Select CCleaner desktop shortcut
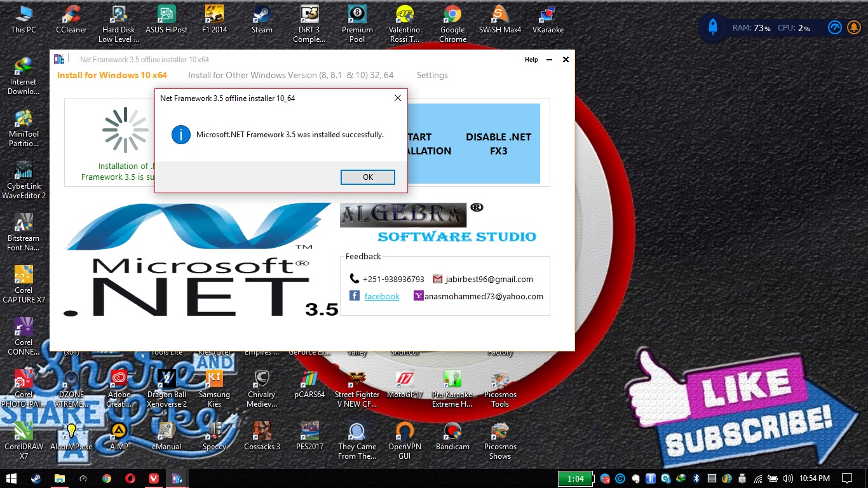 [x=71, y=20]
